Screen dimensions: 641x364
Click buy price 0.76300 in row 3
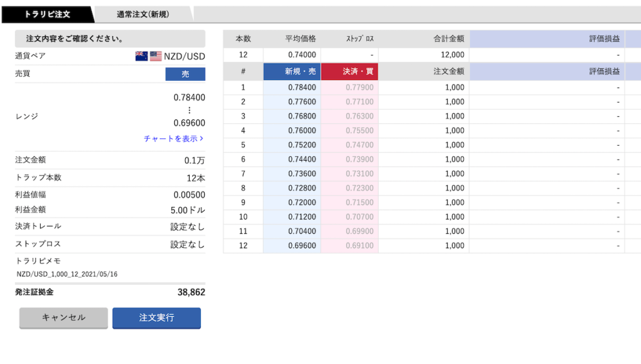(359, 116)
